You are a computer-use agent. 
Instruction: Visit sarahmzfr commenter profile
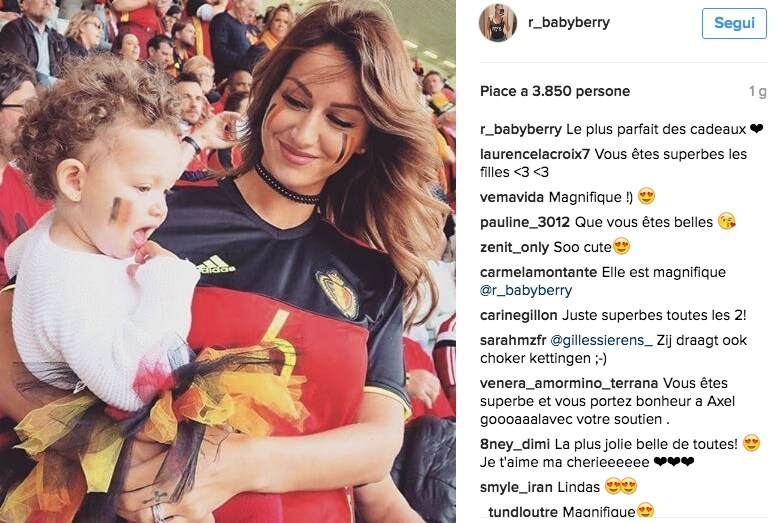pos(513,340)
